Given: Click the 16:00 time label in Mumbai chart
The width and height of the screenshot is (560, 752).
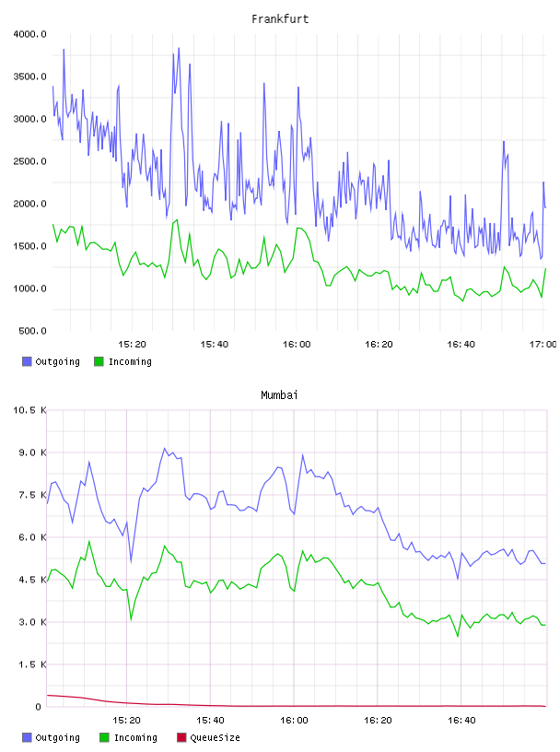Looking at the screenshot, I should [x=294, y=721].
